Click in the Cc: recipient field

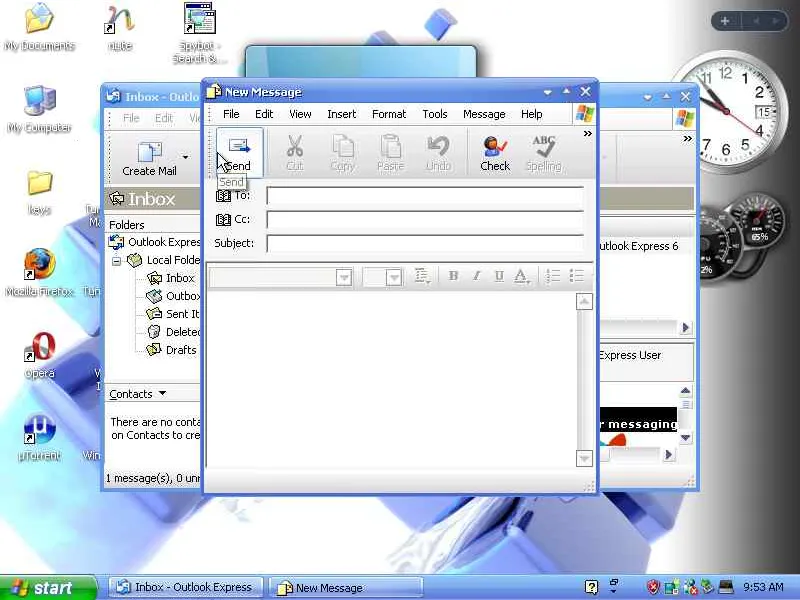pyautogui.click(x=425, y=220)
